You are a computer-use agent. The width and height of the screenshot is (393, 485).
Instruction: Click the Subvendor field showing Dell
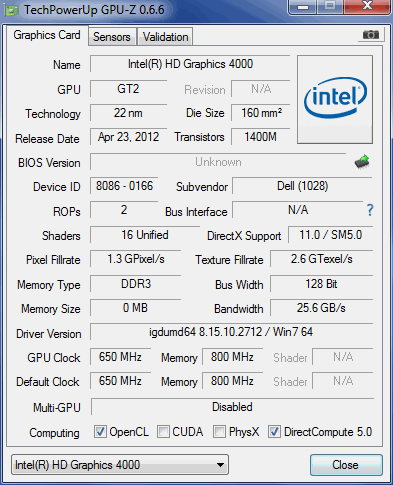click(302, 186)
